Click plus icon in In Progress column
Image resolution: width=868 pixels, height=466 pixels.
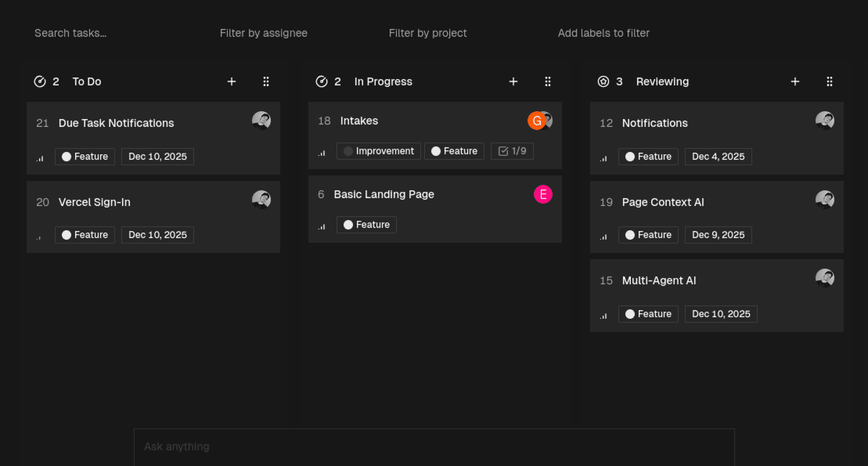[x=513, y=82]
